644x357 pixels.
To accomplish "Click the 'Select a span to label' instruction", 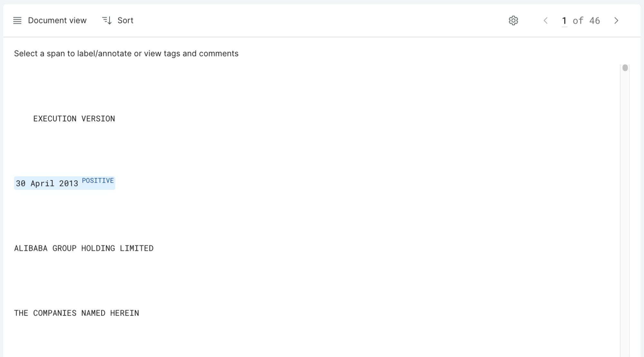I will point(126,54).
